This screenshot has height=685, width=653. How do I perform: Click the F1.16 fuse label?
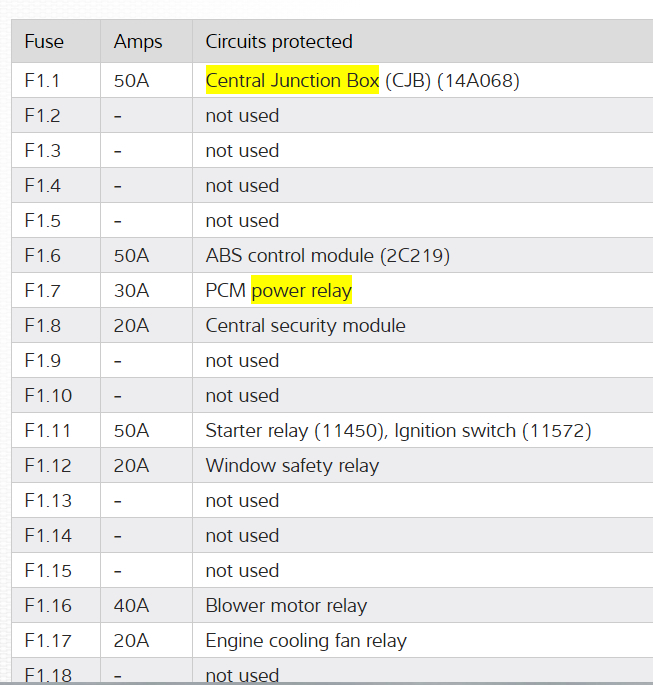[47, 606]
